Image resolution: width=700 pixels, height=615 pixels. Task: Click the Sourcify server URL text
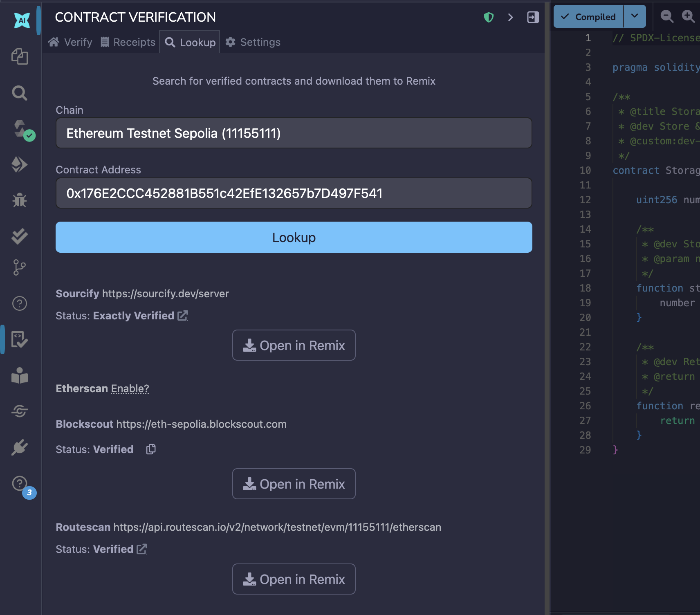click(166, 294)
